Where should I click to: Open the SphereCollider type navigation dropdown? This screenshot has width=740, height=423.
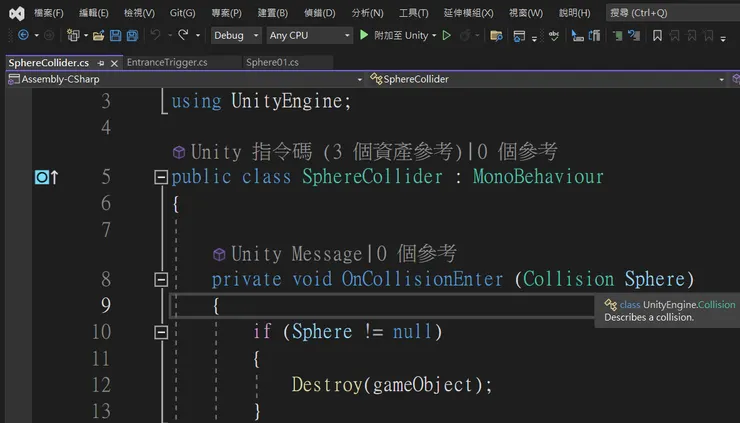[x=547, y=79]
